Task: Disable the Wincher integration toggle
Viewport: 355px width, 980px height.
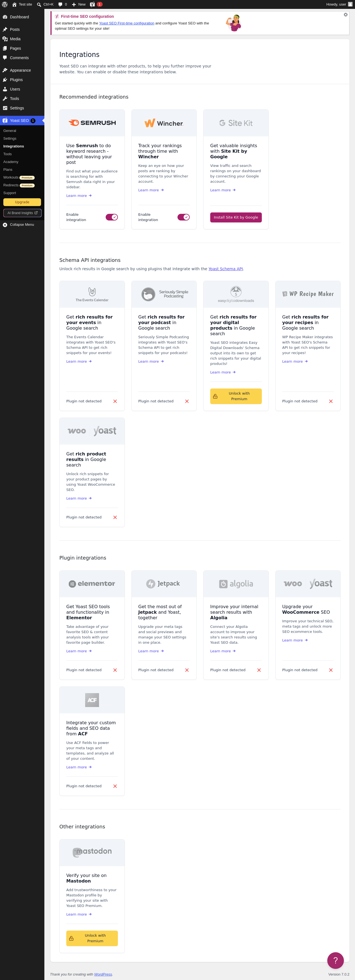Action: pyautogui.click(x=184, y=217)
